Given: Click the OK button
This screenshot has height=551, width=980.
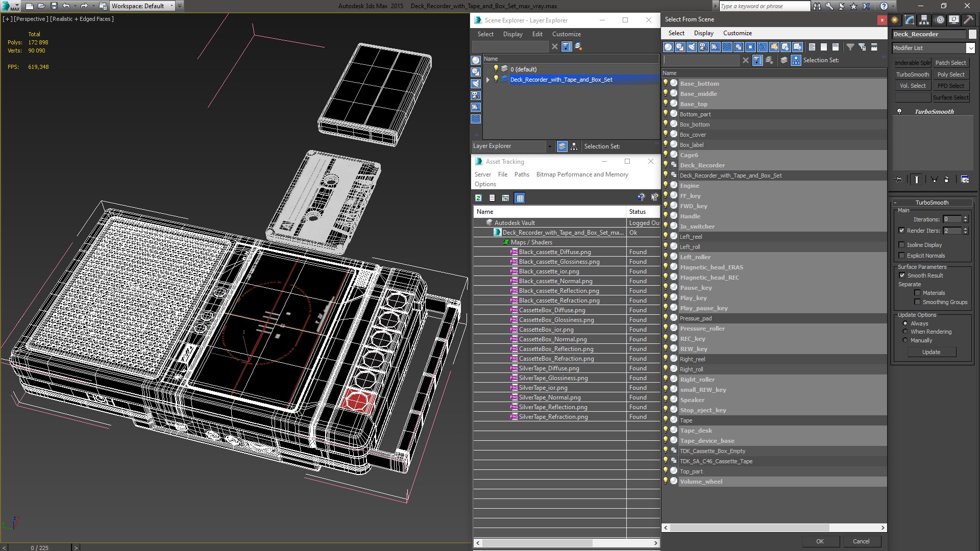Looking at the screenshot, I should point(819,541).
